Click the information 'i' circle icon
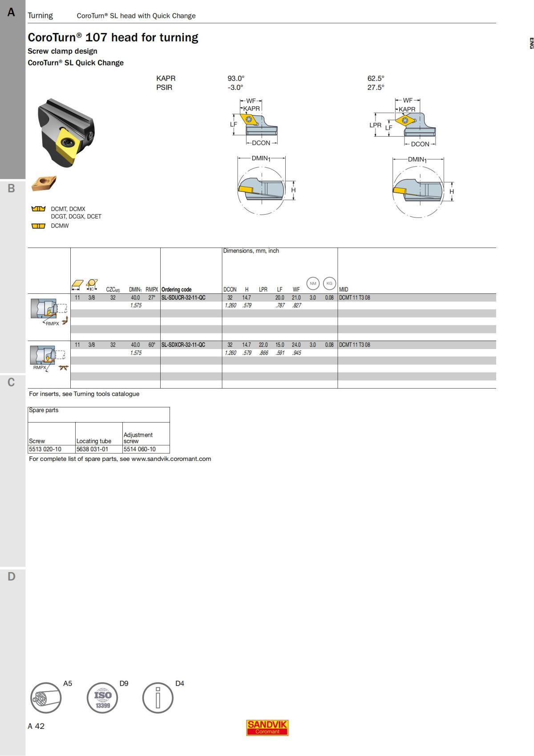This screenshot has width=534, height=756. (158, 698)
